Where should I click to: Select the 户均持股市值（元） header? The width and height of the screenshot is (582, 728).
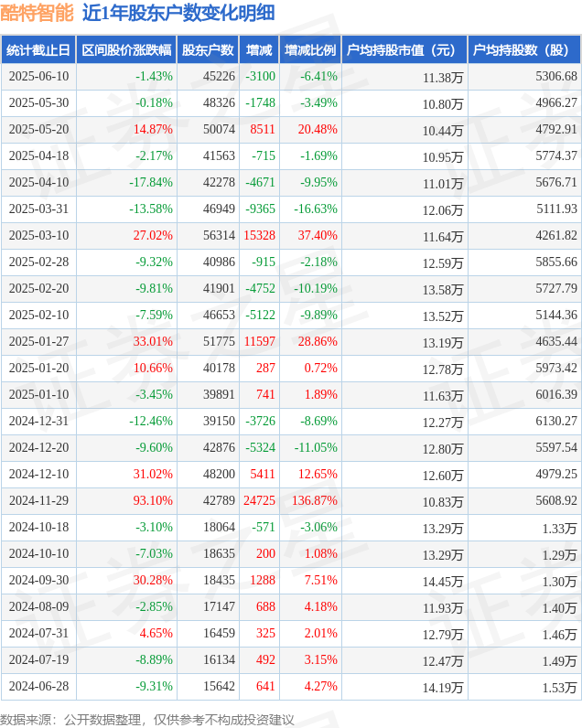[404, 49]
